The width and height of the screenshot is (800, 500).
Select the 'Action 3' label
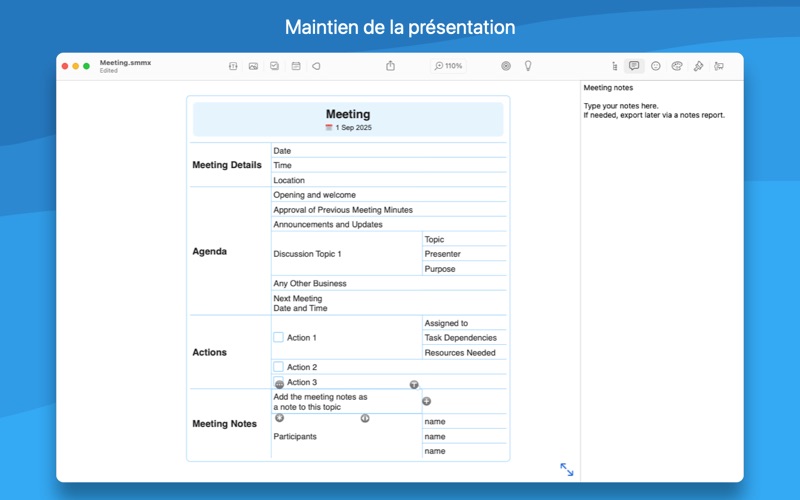[x=302, y=382]
